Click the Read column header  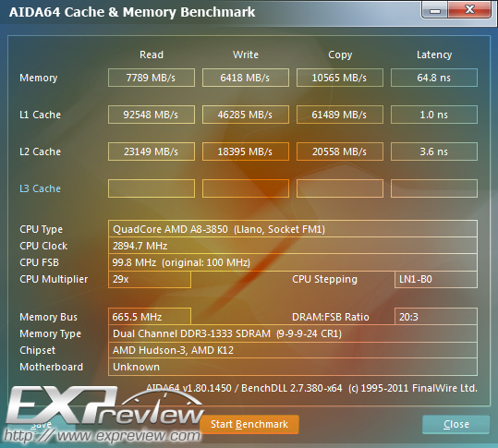click(x=152, y=54)
